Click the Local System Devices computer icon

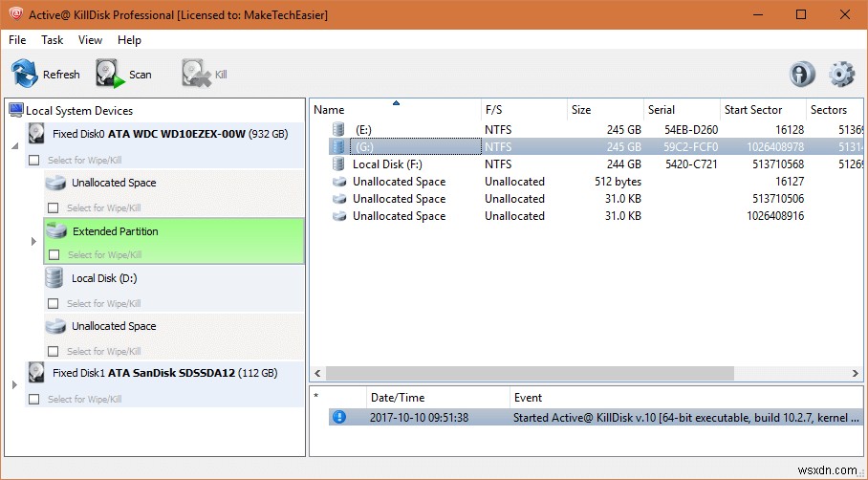point(16,110)
